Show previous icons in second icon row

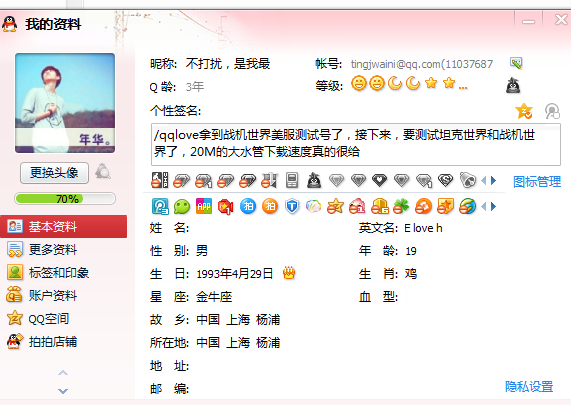pos(484,207)
